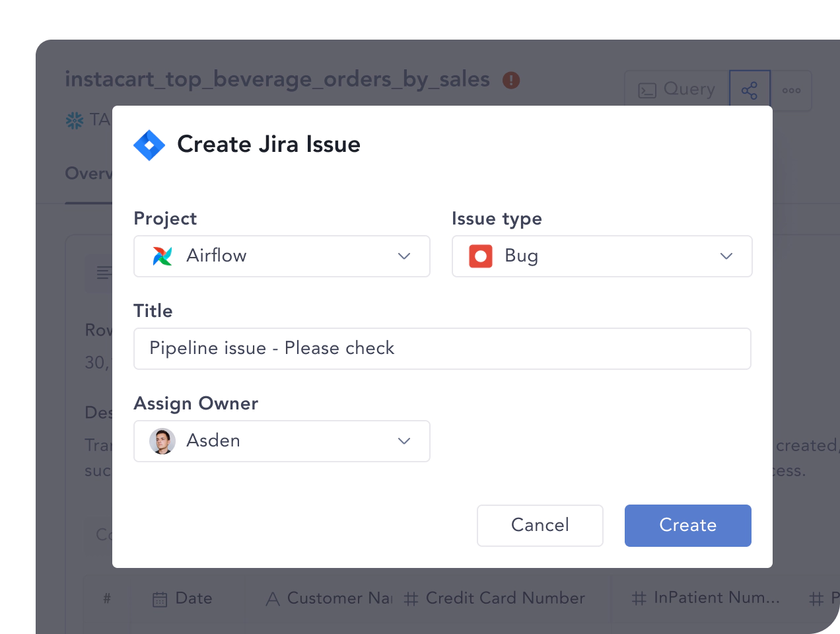The image size is (840, 634).
Task: Open the Assign Owner dropdown showing Asden
Action: (x=282, y=441)
